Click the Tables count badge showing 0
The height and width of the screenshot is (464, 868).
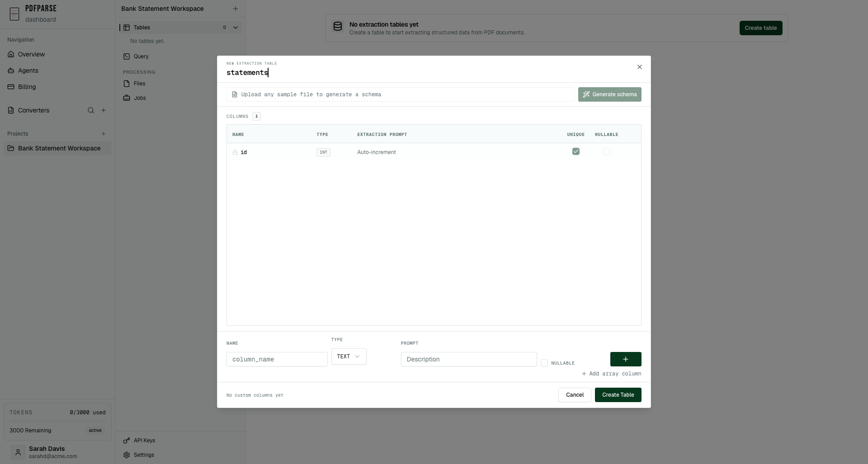(x=225, y=28)
